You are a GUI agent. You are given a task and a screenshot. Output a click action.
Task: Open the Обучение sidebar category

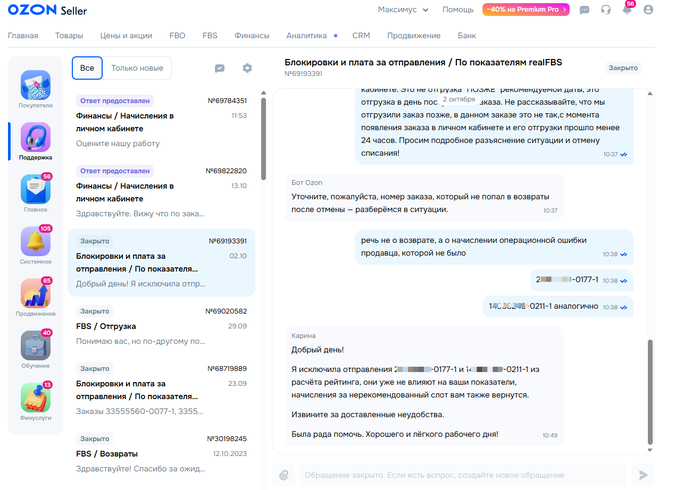coord(36,349)
